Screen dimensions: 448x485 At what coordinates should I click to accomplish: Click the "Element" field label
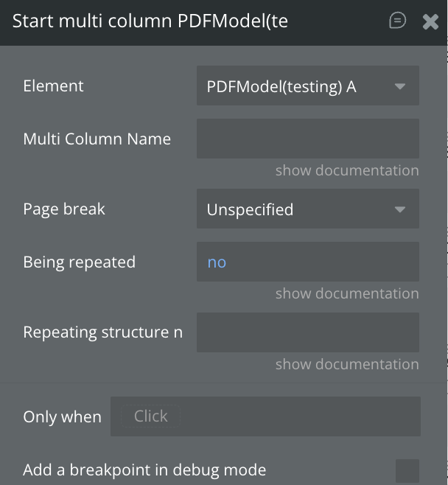click(53, 86)
